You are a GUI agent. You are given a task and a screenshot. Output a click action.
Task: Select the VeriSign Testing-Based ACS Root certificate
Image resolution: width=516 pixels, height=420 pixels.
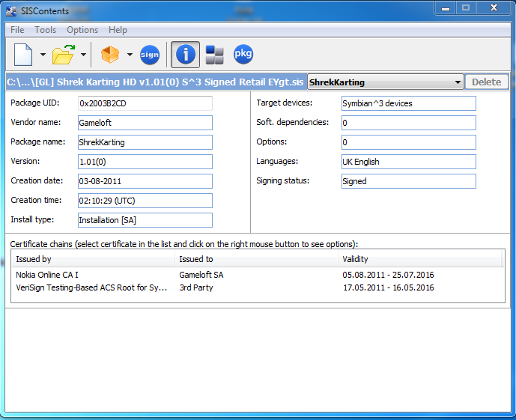(x=91, y=287)
